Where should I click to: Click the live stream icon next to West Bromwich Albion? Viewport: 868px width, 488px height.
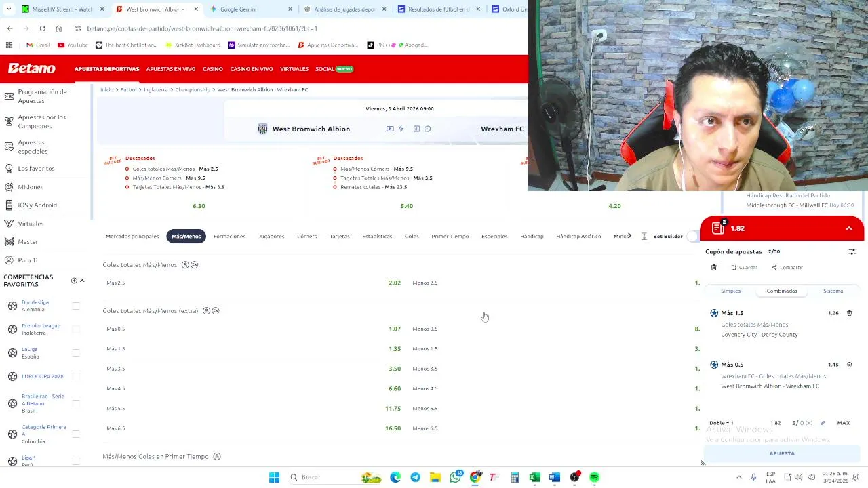coord(390,129)
